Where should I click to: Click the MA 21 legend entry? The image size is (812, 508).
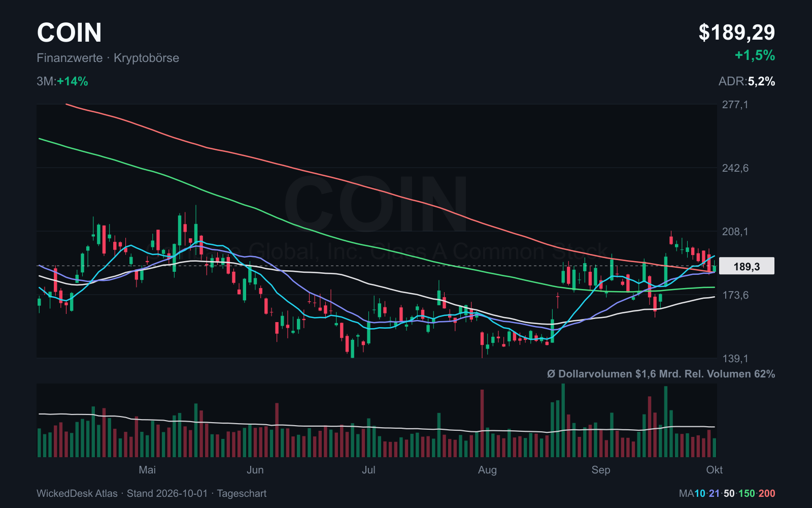[715, 493]
